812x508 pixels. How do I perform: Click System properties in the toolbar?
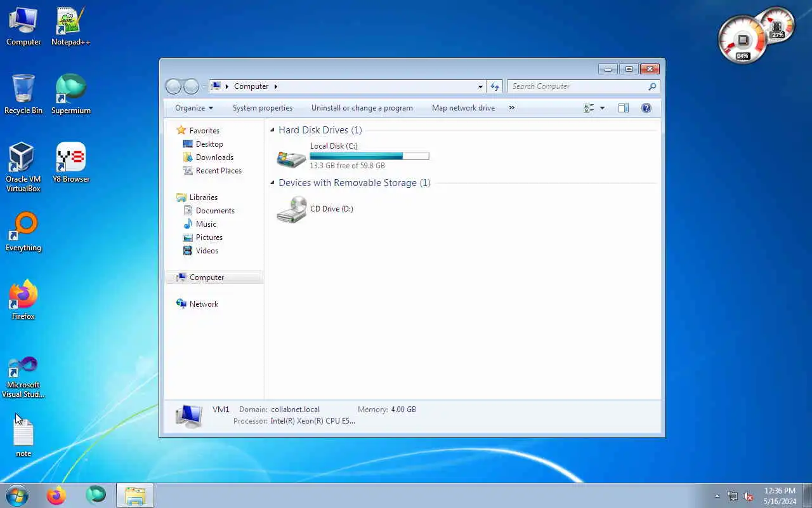pyautogui.click(x=263, y=108)
